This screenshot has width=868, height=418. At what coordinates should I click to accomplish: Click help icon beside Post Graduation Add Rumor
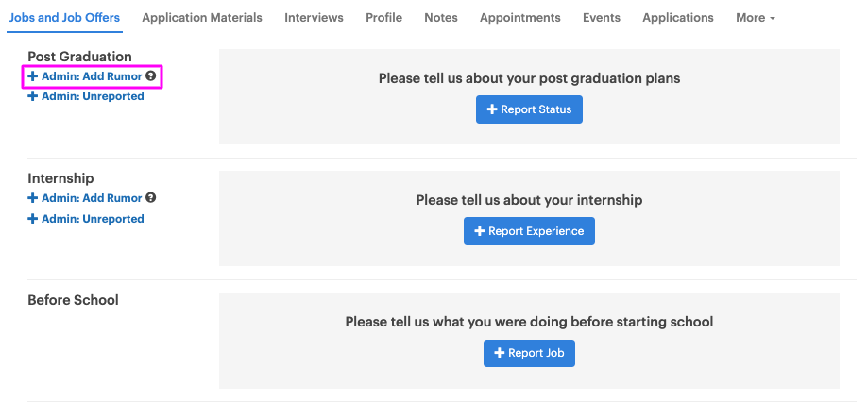tap(150, 76)
